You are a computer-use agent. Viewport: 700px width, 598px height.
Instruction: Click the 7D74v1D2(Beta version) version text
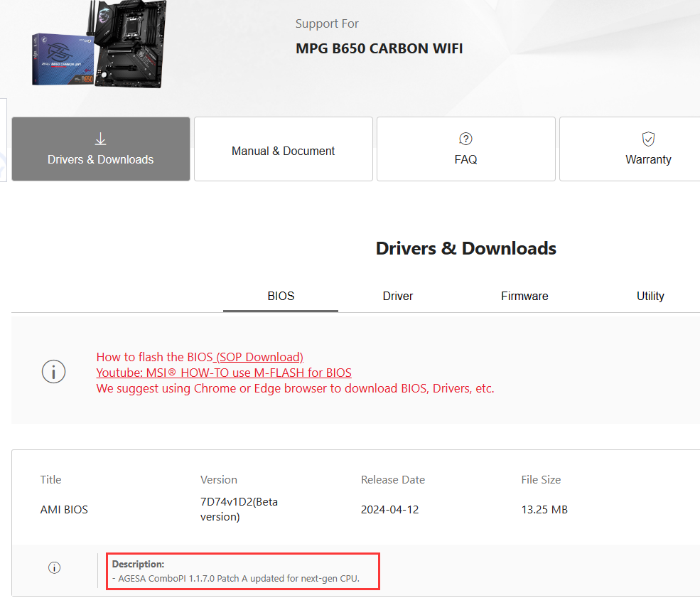click(x=239, y=509)
